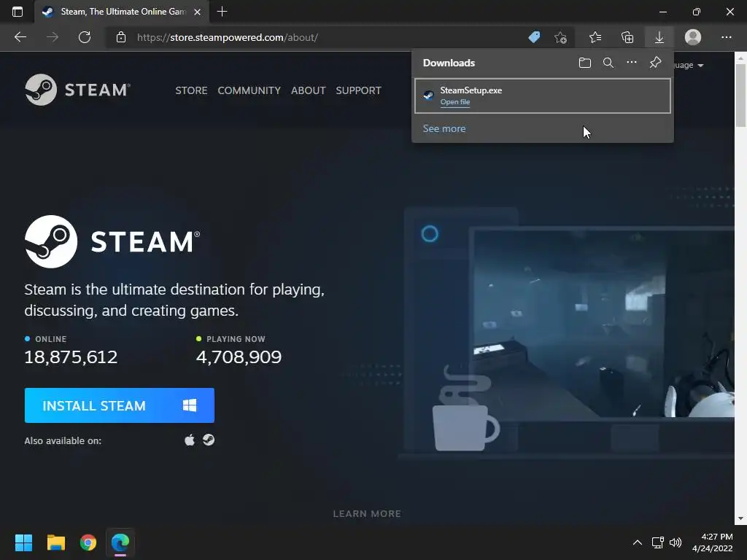Click the online count 18,875,612
The height and width of the screenshot is (560, 747).
tap(71, 357)
